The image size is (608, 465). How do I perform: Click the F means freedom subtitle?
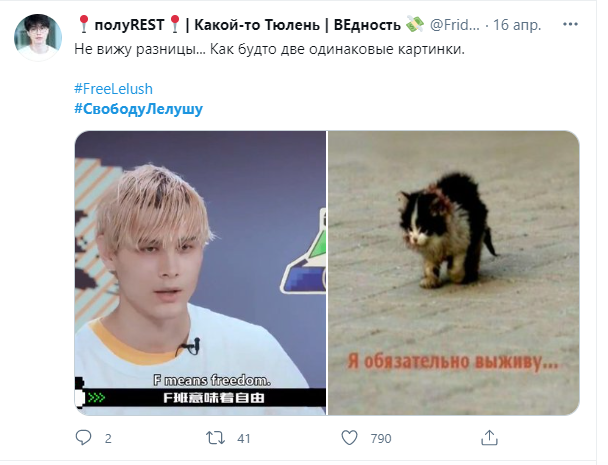[x=212, y=380]
